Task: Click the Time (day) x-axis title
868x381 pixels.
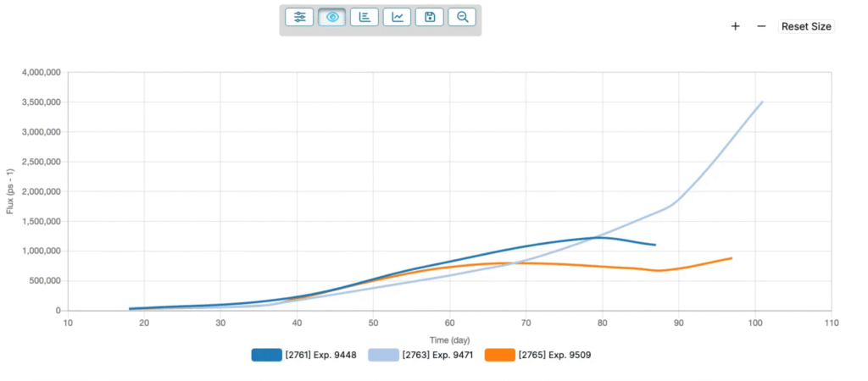Action: coord(449,340)
